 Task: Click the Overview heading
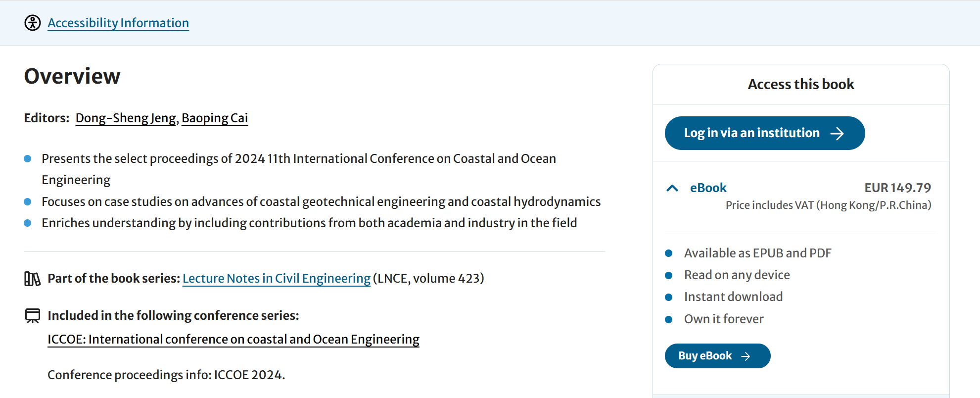[x=72, y=76]
